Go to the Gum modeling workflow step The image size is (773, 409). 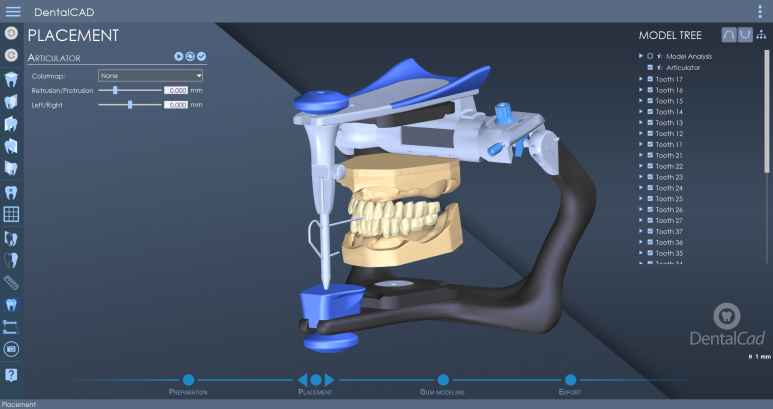pyautogui.click(x=435, y=380)
